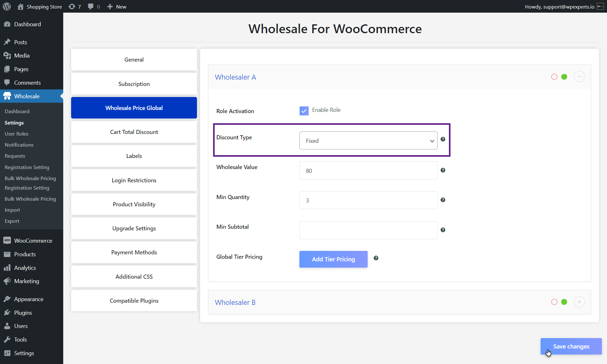Click the Analytics bar chart icon
Viewport: 607px width, 364px height.
[7, 268]
